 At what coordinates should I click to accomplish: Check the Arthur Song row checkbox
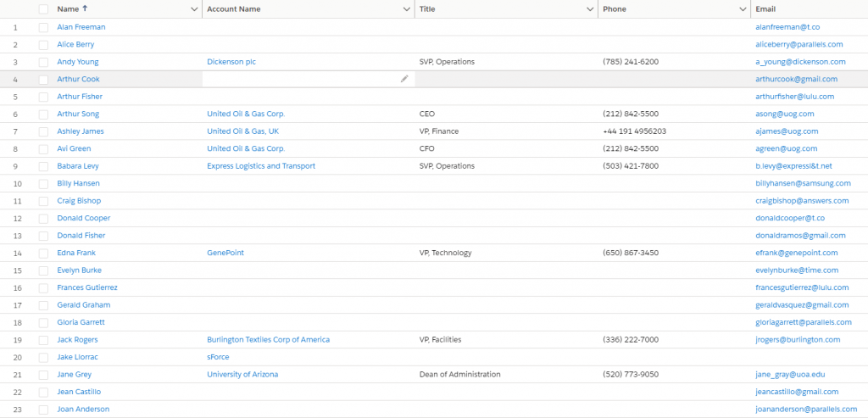coord(43,114)
